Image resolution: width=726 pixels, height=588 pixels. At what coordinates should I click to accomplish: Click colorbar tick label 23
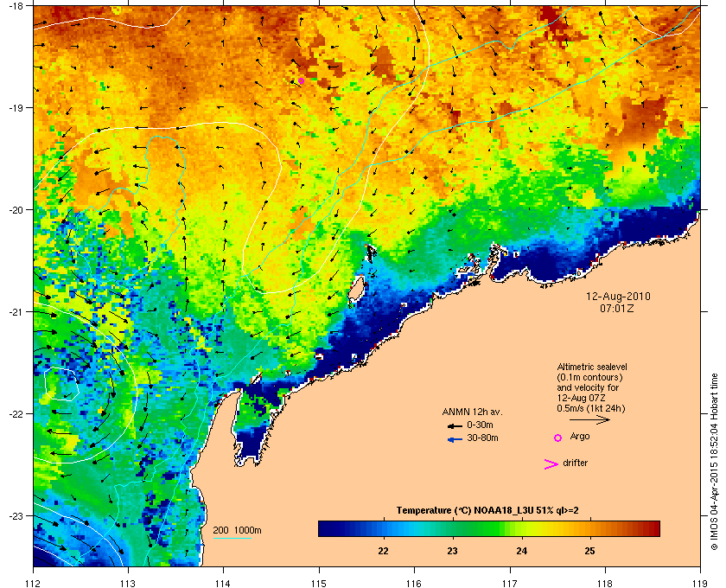[x=452, y=551]
